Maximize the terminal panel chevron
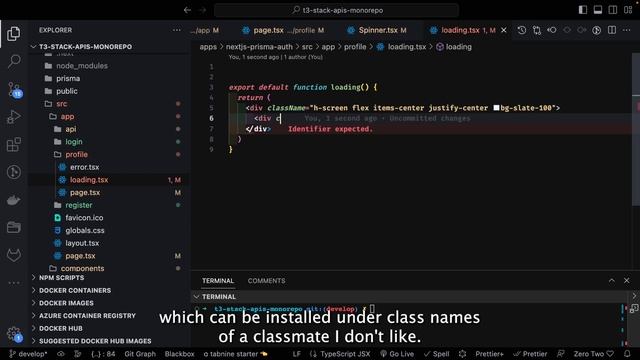 pos(611,280)
